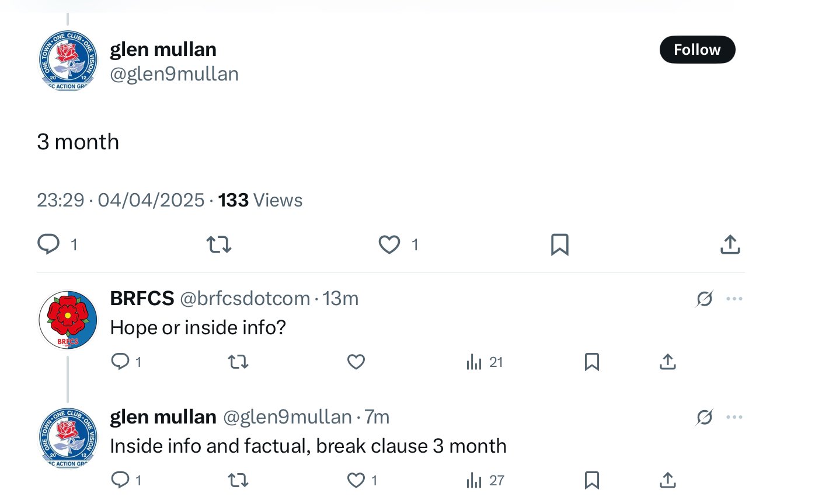Bookmark the main "3 month" tweet
Viewport: 822px width, 504px height.
(x=559, y=244)
